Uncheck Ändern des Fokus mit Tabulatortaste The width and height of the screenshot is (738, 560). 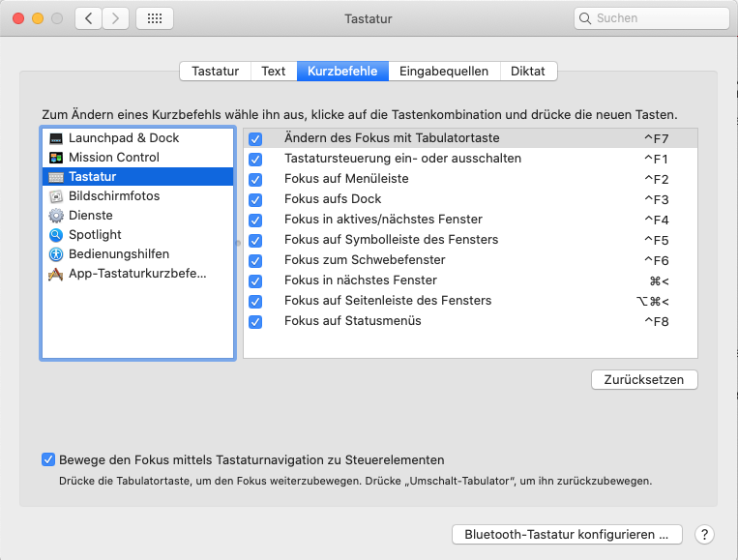[255, 139]
